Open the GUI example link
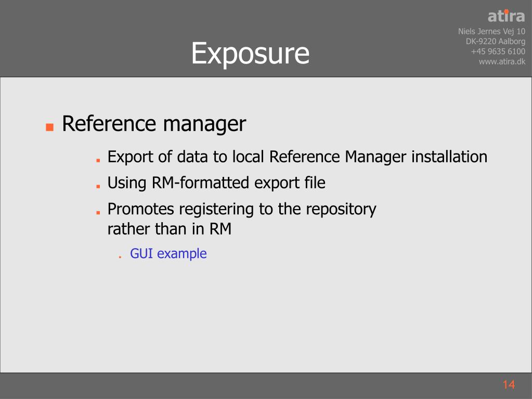The image size is (532, 399). (168, 254)
